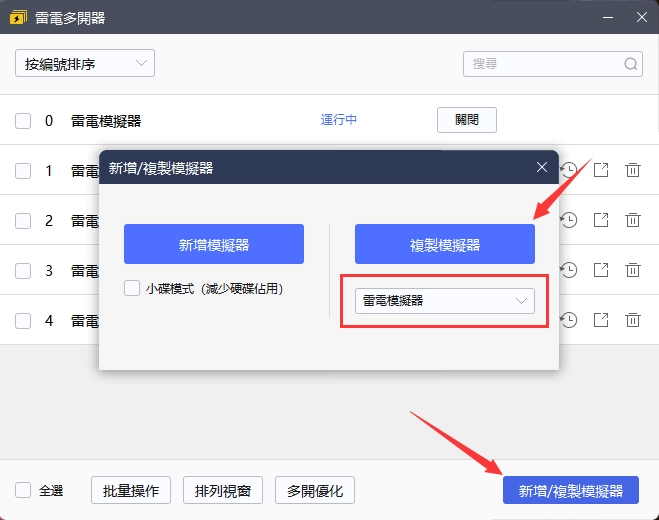Click the 複製模擬器 button
The height and width of the screenshot is (520, 659).
(x=445, y=244)
